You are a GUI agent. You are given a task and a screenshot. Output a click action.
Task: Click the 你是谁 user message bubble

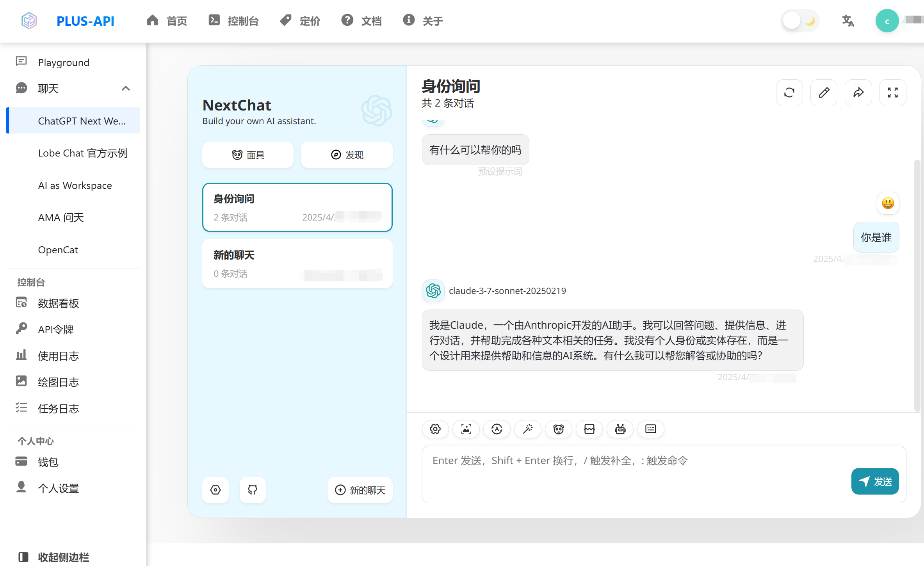(x=876, y=237)
